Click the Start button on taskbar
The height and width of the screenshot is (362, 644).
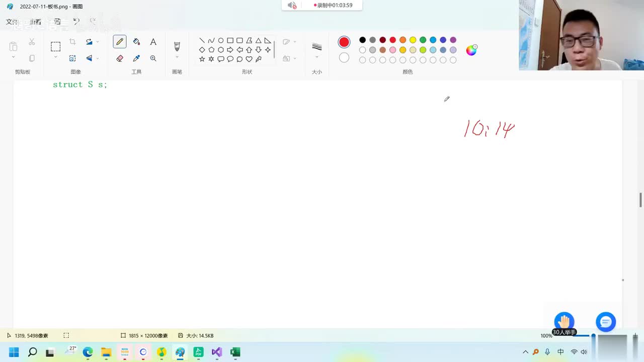(14, 352)
